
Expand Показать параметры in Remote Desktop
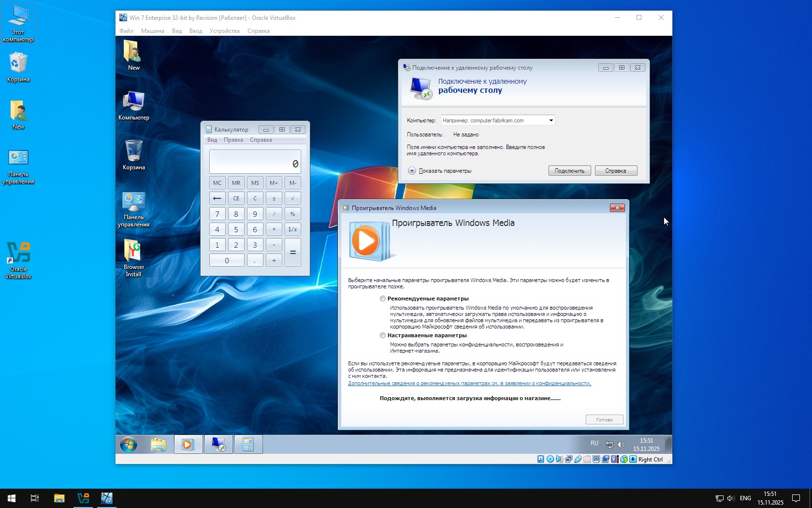[412, 171]
